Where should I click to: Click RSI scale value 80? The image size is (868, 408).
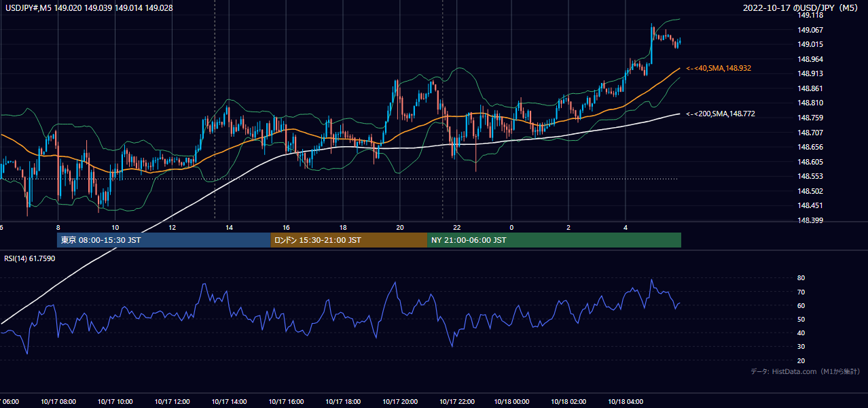point(801,278)
